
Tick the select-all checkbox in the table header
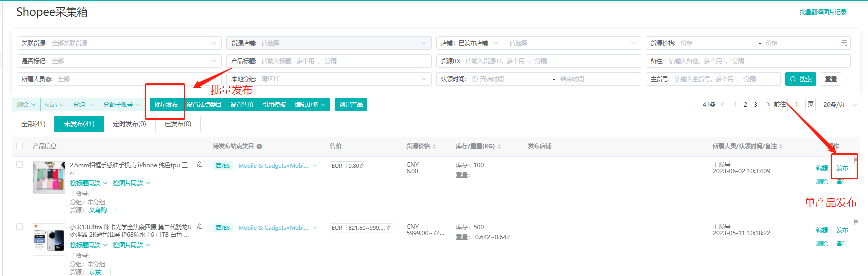tap(20, 146)
